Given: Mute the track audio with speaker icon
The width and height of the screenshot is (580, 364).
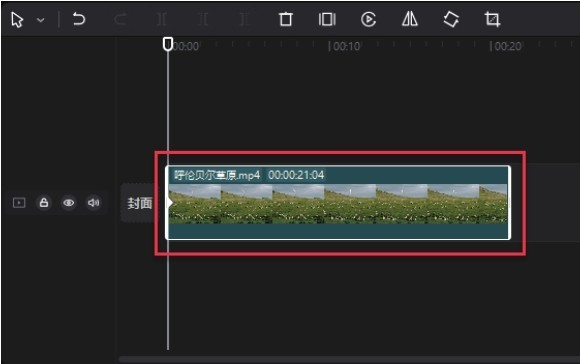Looking at the screenshot, I should (93, 203).
